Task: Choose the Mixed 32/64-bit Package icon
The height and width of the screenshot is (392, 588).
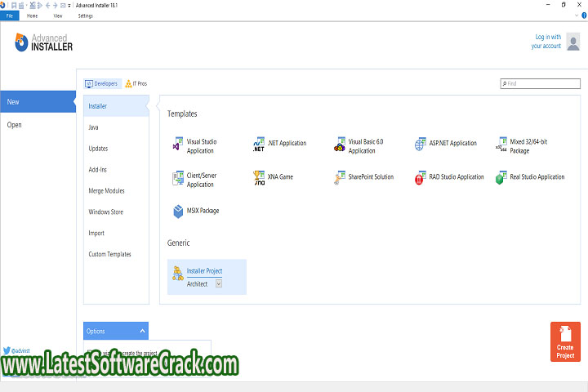Action: coord(501,144)
